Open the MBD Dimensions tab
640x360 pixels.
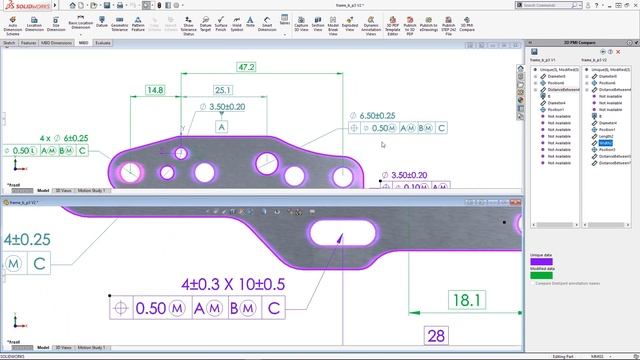(x=57, y=43)
